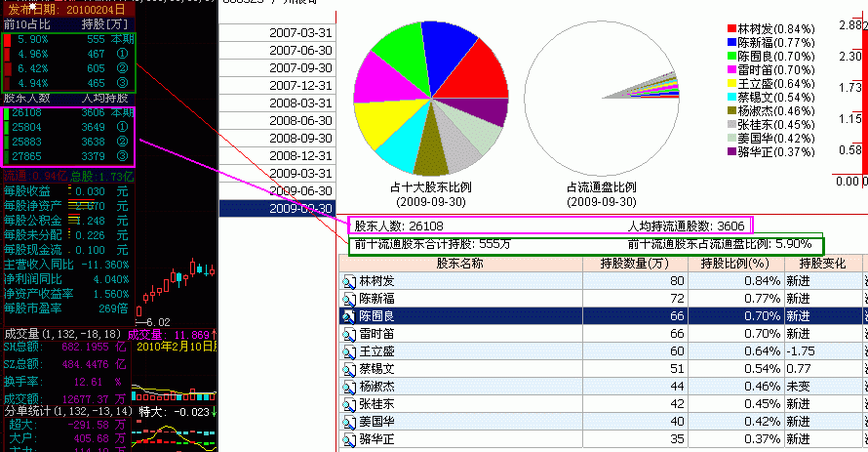Click green legend swatch for 陈囿良
This screenshot has height=452, width=868.
coord(731,56)
